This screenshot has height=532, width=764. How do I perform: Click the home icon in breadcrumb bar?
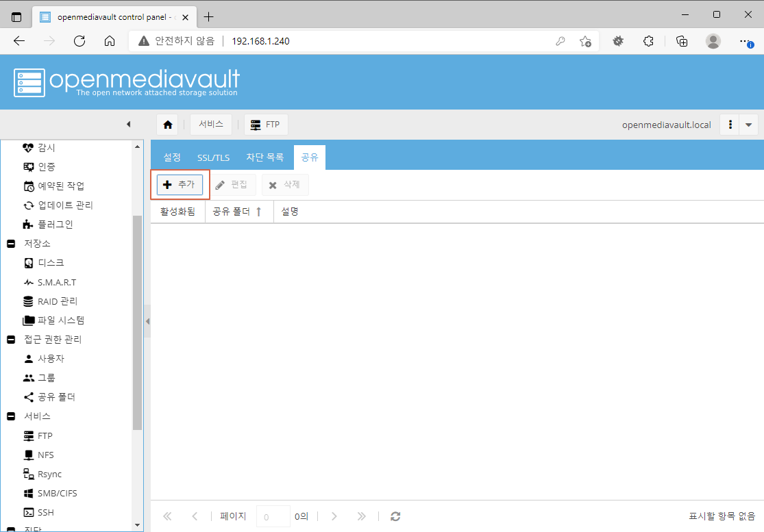pos(168,125)
